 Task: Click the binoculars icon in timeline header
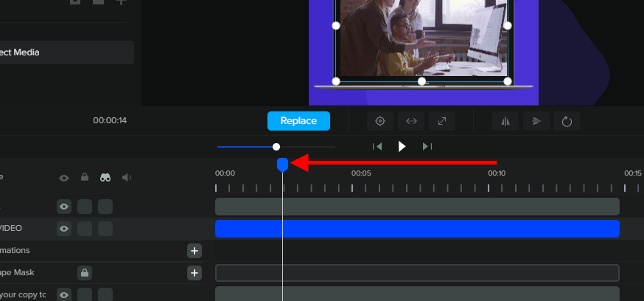pyautogui.click(x=106, y=177)
